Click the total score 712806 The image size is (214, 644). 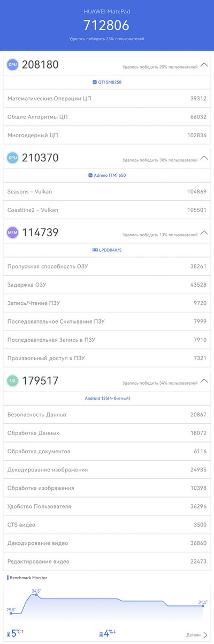click(107, 25)
